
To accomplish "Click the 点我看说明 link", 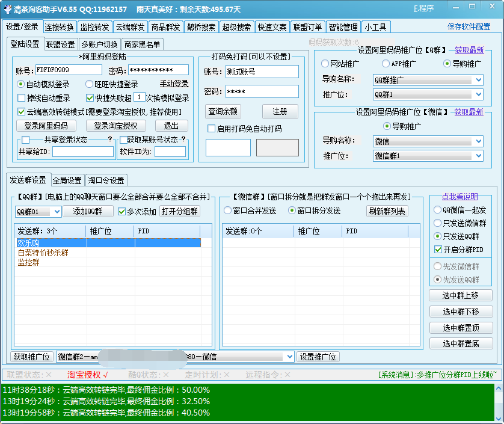I will point(460,197).
